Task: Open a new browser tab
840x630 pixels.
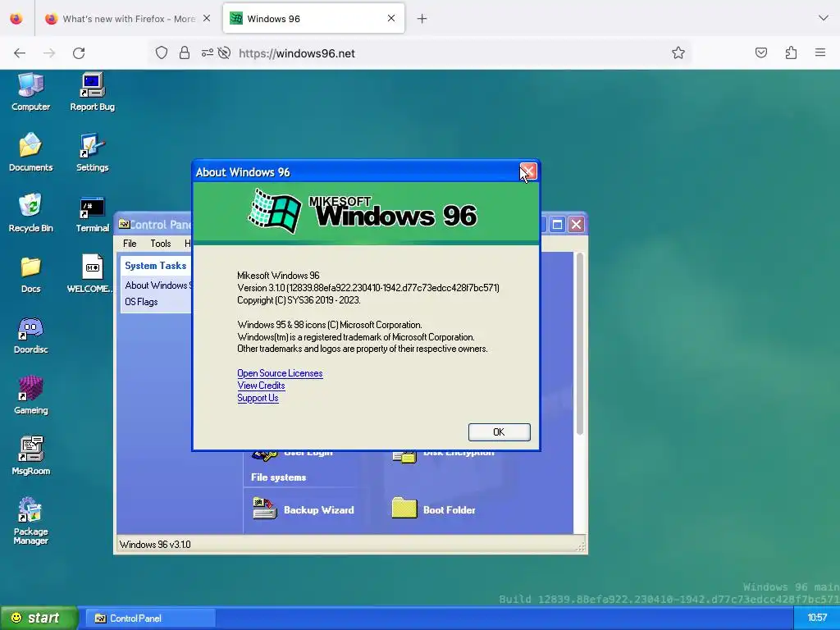Action: 422,19
